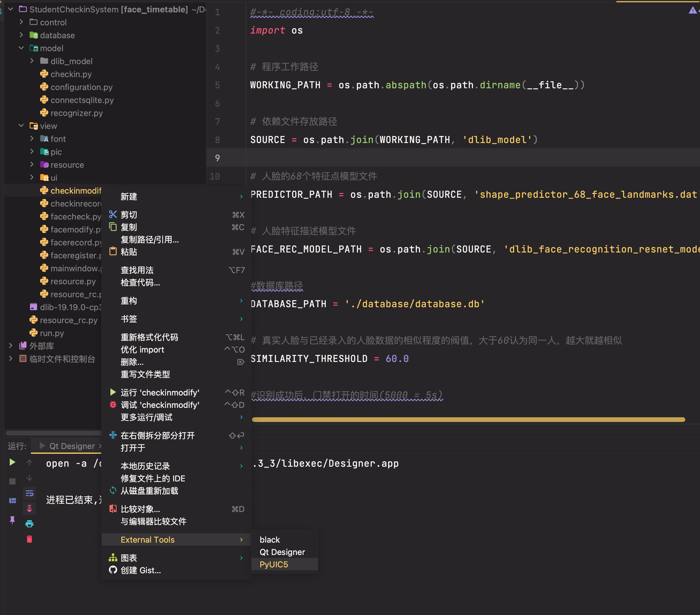Screen dimensions: 700x615
Task: Choose 复制路径/引用... from context menu
Action: pos(176,239)
